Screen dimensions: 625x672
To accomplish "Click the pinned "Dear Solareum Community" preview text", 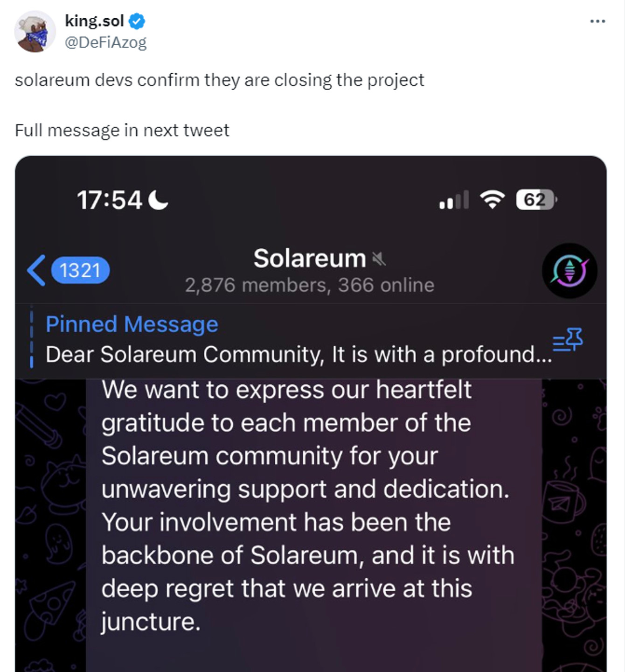I will click(299, 355).
